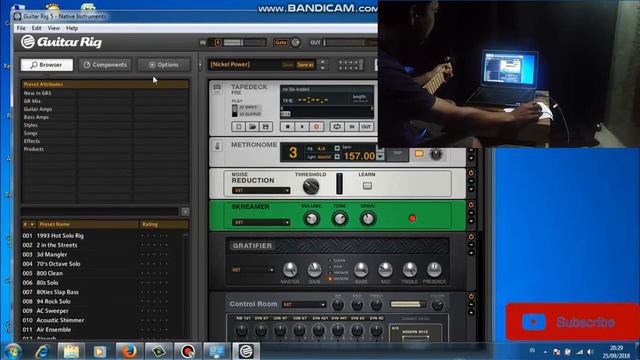The height and width of the screenshot is (360, 640).
Task: Open the Edit menu
Action: tap(37, 28)
